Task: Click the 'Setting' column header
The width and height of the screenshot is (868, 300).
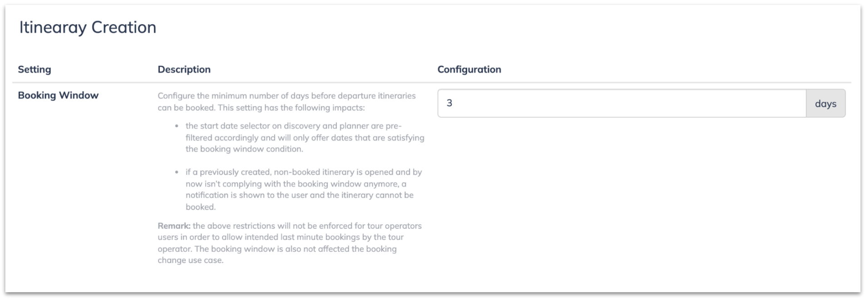Action: (35, 69)
